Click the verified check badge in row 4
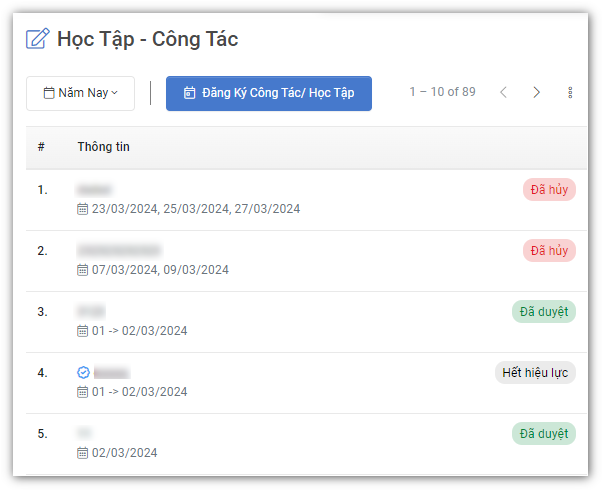Screen dimensions: 602x490 84,372
